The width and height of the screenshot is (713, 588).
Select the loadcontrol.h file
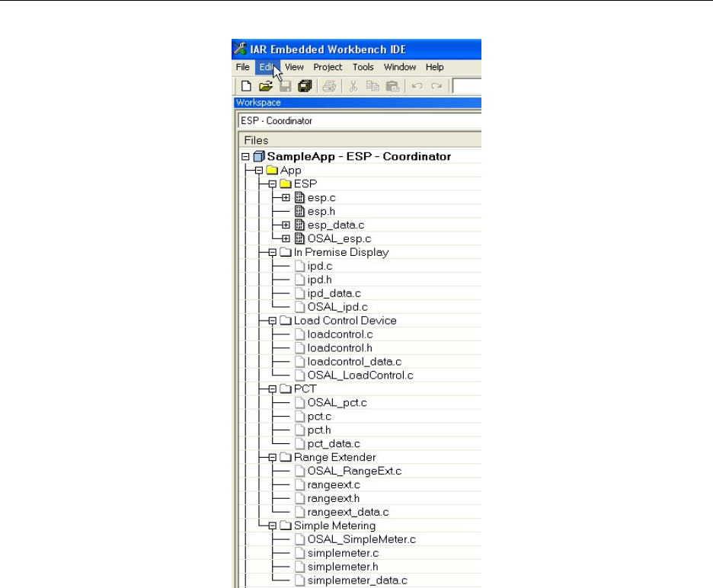[340, 348]
